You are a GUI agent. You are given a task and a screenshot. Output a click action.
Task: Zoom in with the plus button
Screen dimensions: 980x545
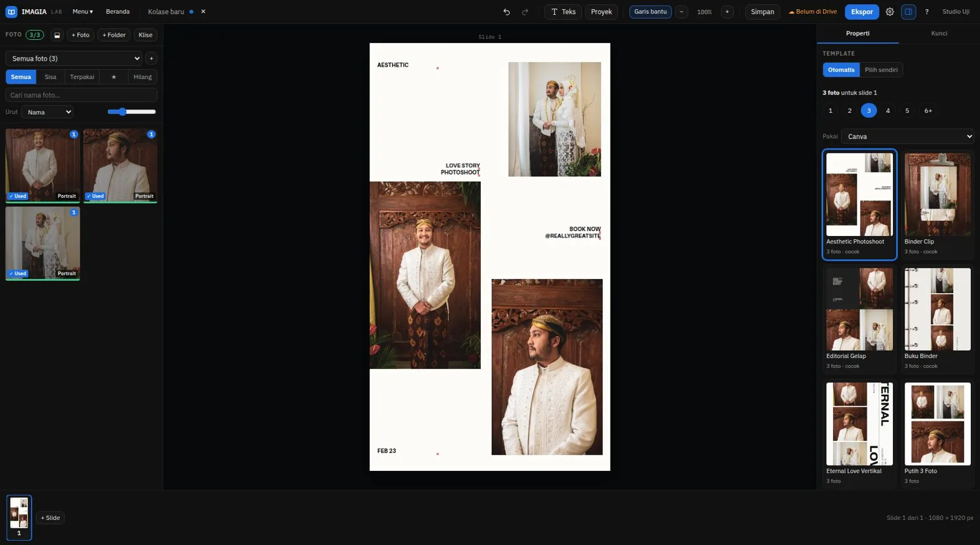click(727, 12)
